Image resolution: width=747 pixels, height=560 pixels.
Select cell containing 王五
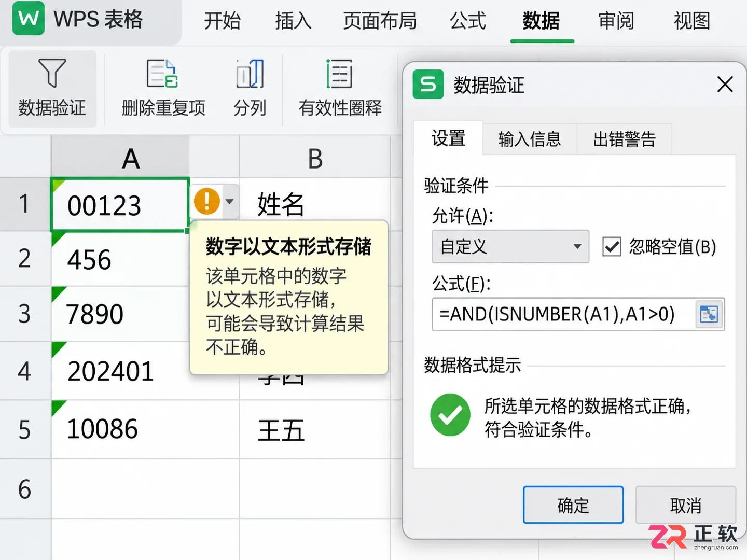click(314, 430)
